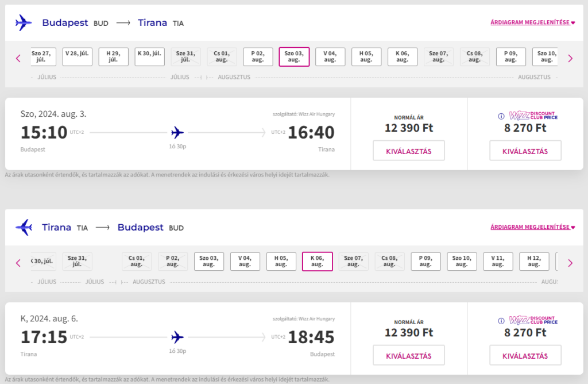Image resolution: width=588 pixels, height=384 pixels.
Task: Choose outbound Wizz Discount Club price
Action: [525, 151]
